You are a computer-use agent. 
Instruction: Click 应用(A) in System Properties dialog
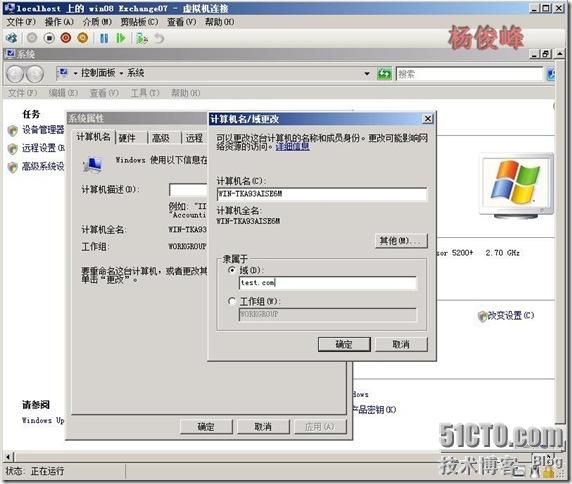pos(320,427)
